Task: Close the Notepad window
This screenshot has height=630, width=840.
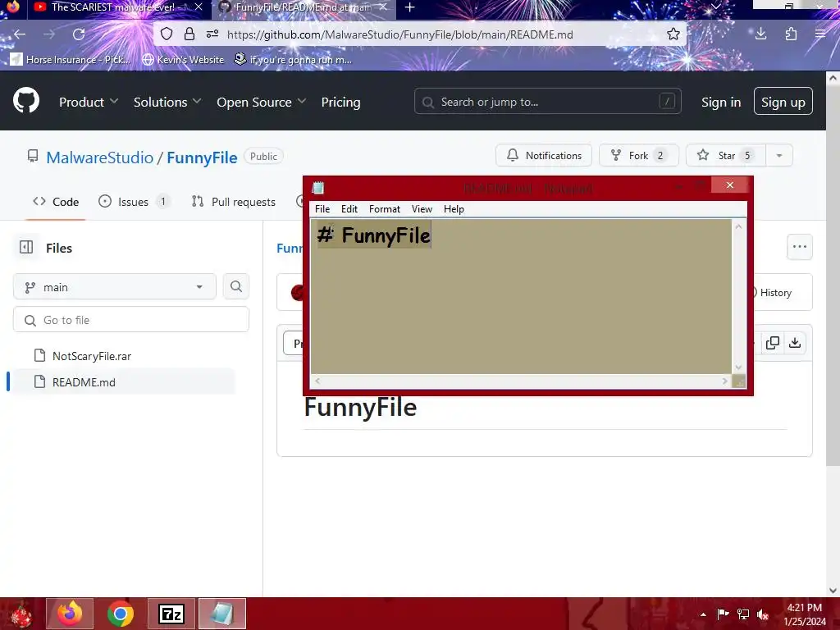Action: click(x=729, y=185)
